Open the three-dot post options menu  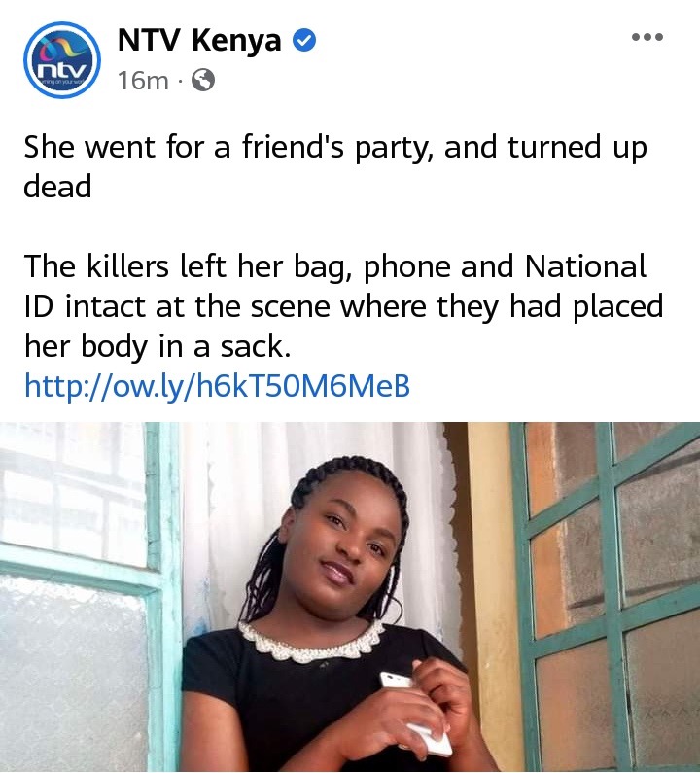click(x=647, y=37)
